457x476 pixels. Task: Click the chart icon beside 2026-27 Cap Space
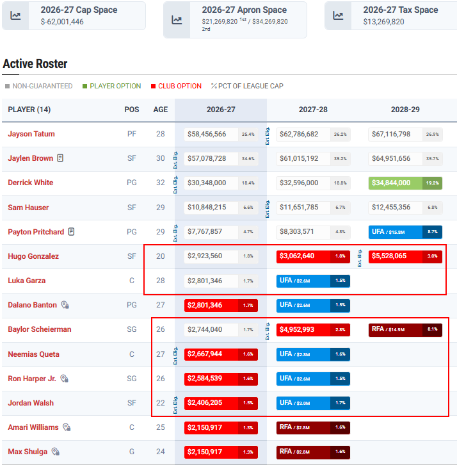[x=15, y=15]
